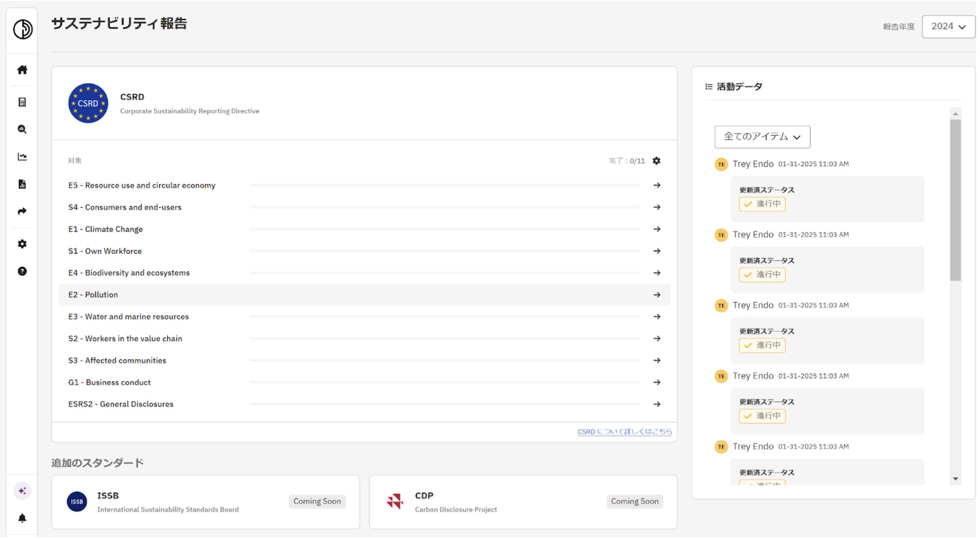This screenshot has height=539, width=980.
Task: Open the calculator icon in the sidebar
Action: (x=22, y=102)
